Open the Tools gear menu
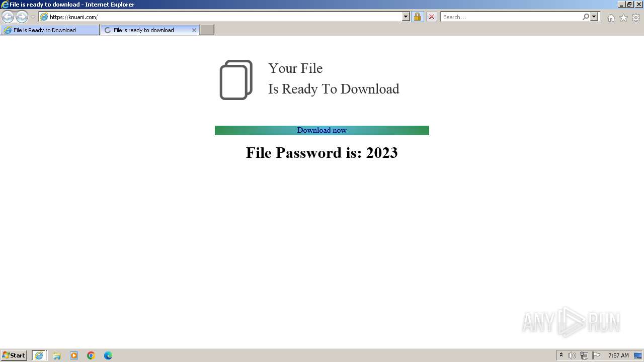 point(636,18)
